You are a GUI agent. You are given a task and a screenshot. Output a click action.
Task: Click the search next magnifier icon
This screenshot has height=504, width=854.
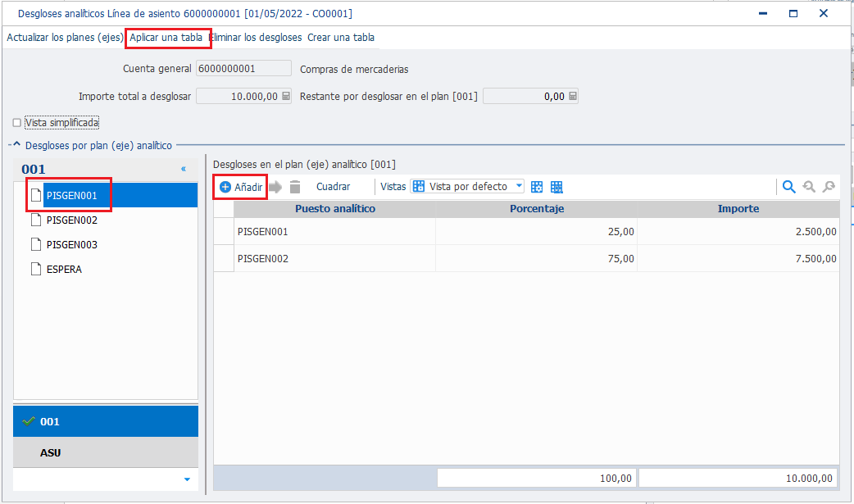tap(829, 187)
